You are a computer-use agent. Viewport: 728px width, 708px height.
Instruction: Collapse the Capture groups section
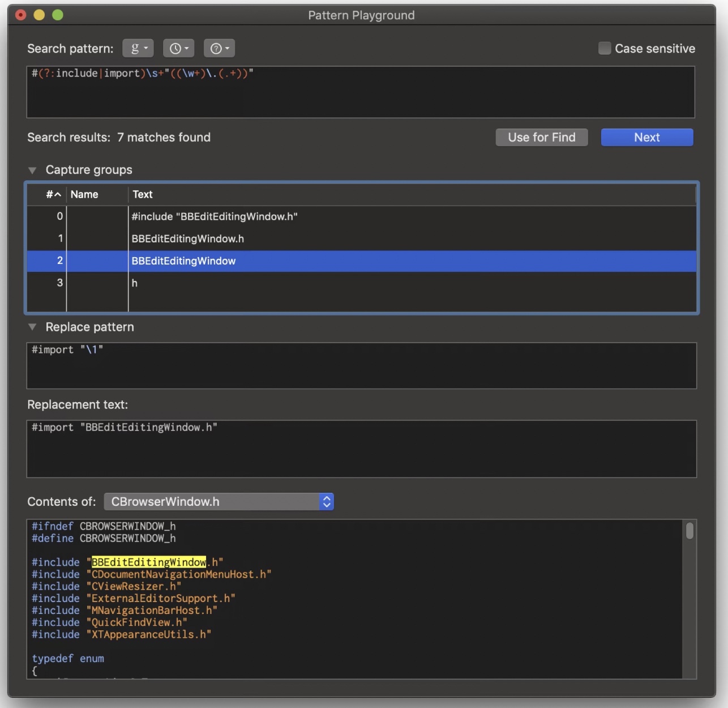33,170
